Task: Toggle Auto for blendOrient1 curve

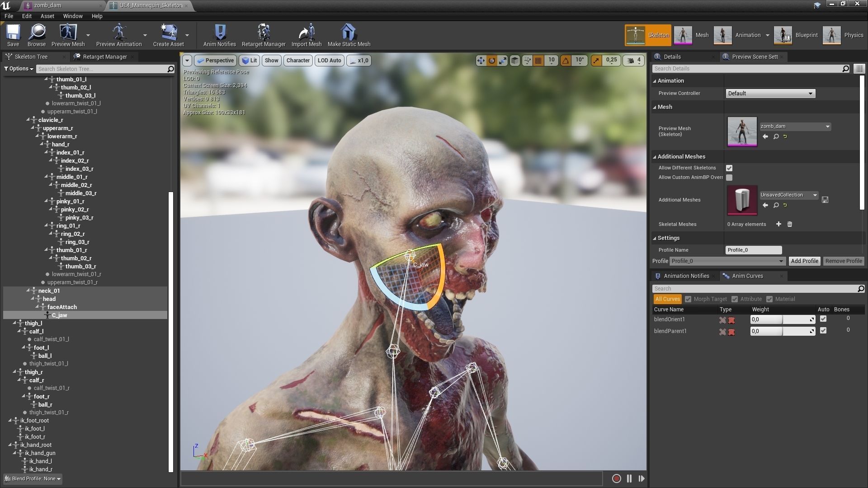Action: click(x=823, y=319)
